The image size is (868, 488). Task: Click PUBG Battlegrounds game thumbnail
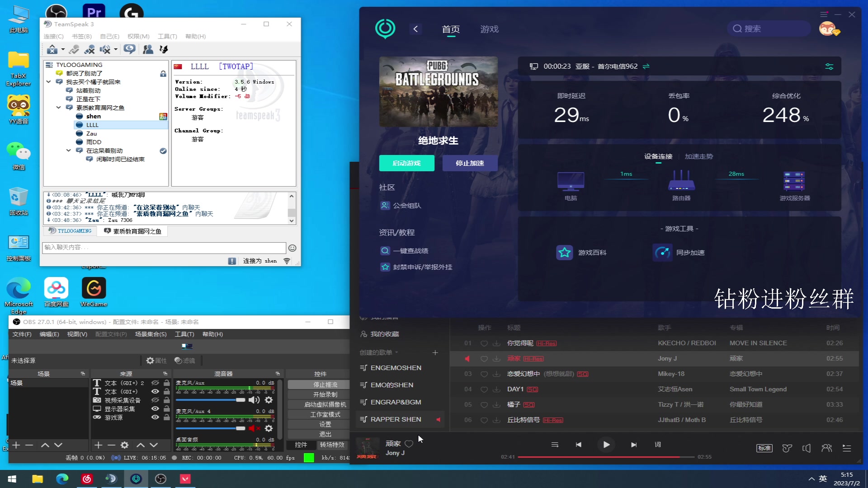pyautogui.click(x=438, y=91)
